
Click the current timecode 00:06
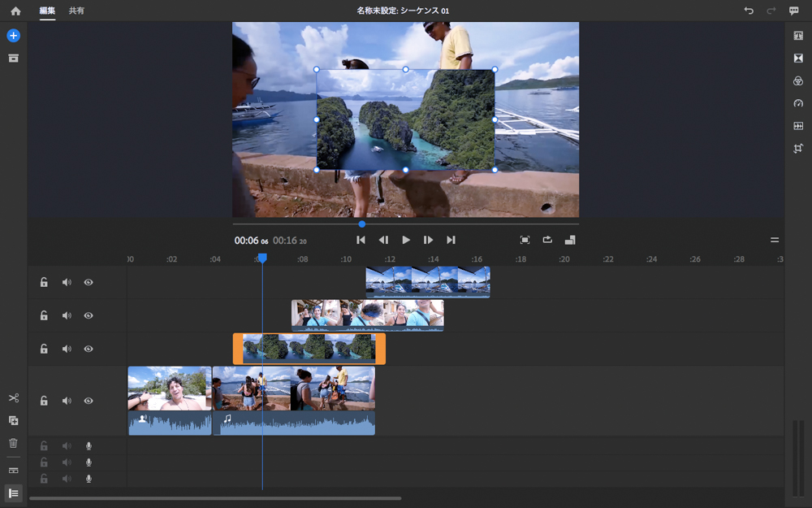click(x=251, y=241)
